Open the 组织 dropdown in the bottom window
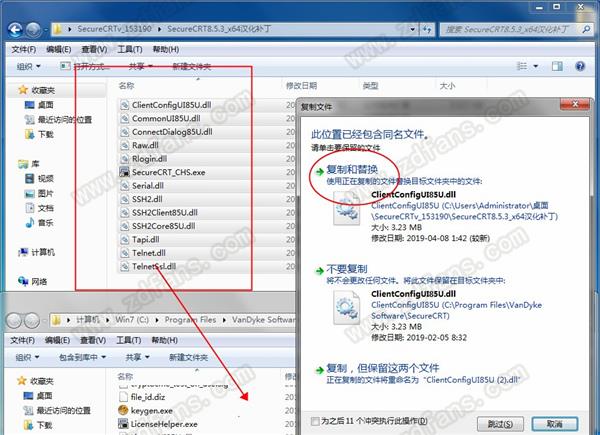600x435 pixels. click(27, 357)
